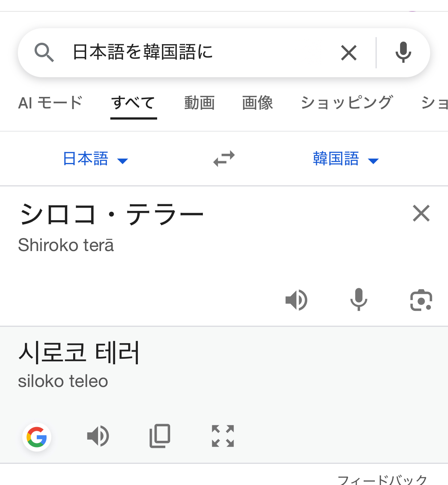Open the 動画 results tab

(x=199, y=103)
